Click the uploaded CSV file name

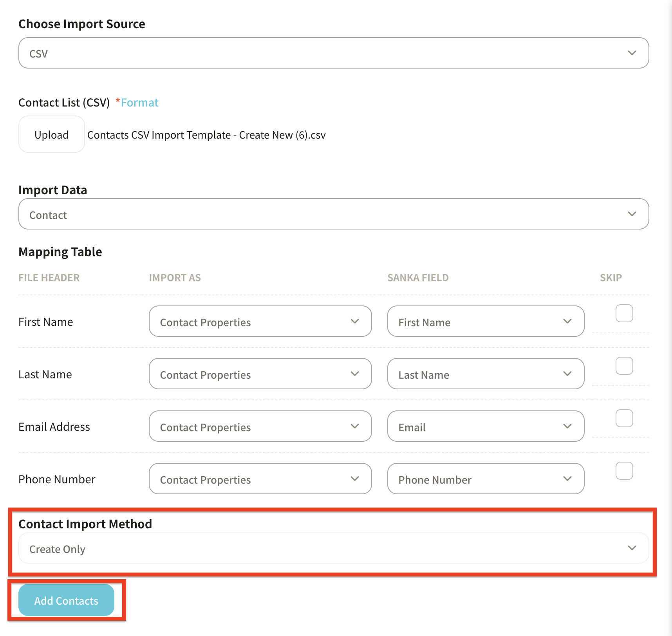pos(206,135)
